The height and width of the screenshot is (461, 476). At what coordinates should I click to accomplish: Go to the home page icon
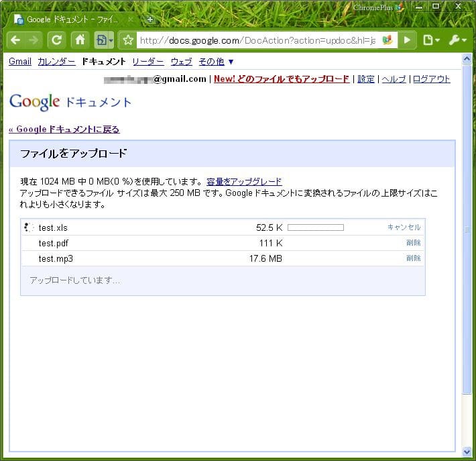80,40
